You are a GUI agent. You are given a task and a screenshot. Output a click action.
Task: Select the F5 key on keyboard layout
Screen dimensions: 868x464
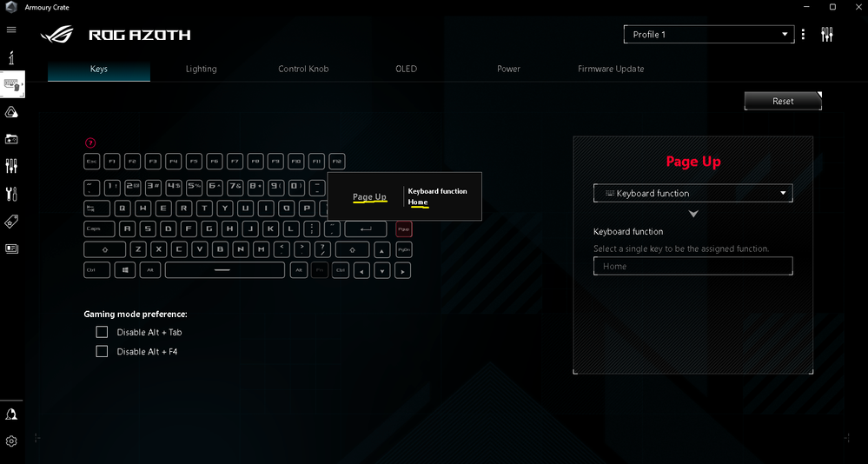[x=194, y=162]
